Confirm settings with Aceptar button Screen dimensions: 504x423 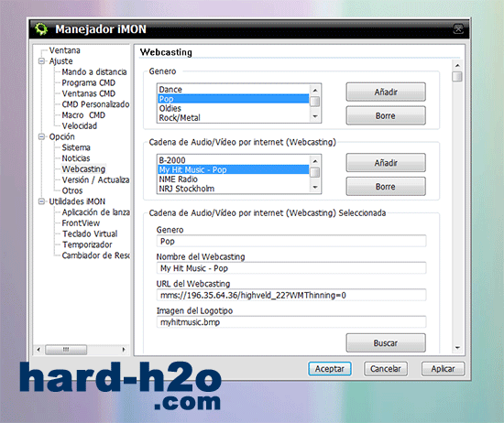click(x=330, y=369)
